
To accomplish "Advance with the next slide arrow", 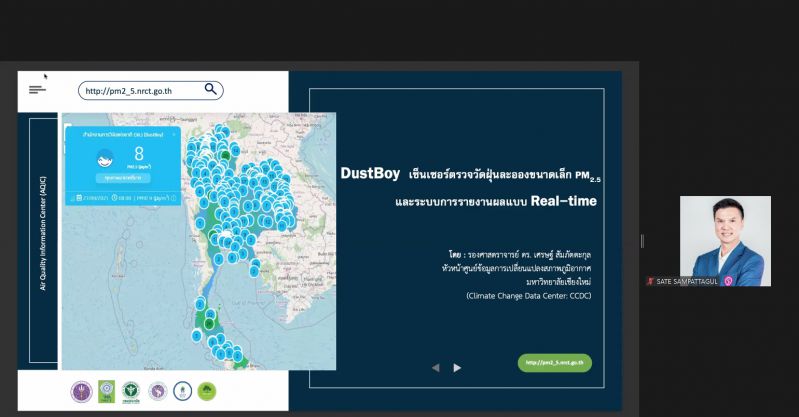I will [457, 368].
